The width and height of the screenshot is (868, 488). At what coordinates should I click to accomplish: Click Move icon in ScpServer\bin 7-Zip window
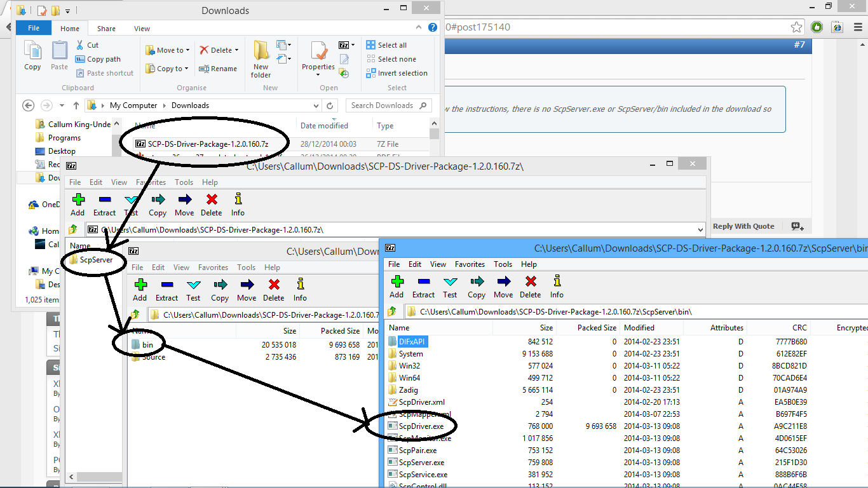click(503, 281)
